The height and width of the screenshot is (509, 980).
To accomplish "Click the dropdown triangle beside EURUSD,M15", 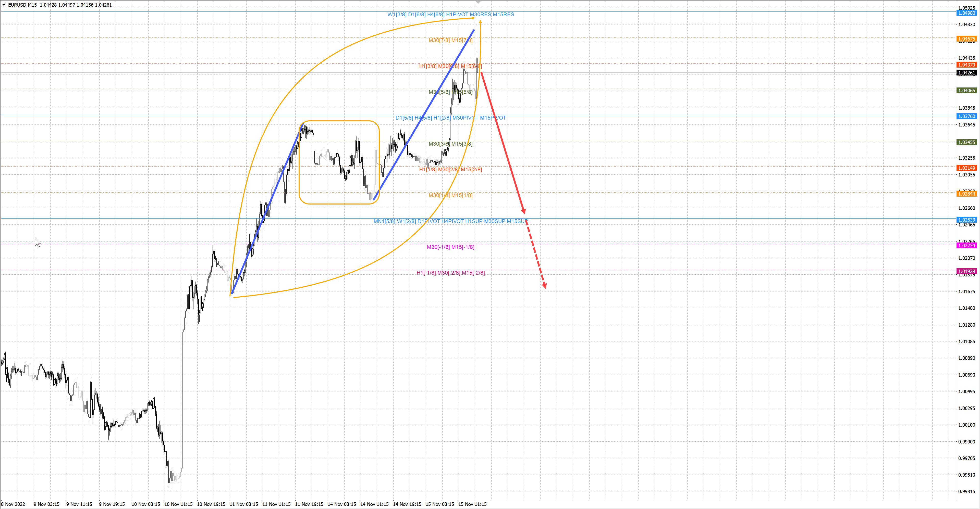I will click(4, 5).
